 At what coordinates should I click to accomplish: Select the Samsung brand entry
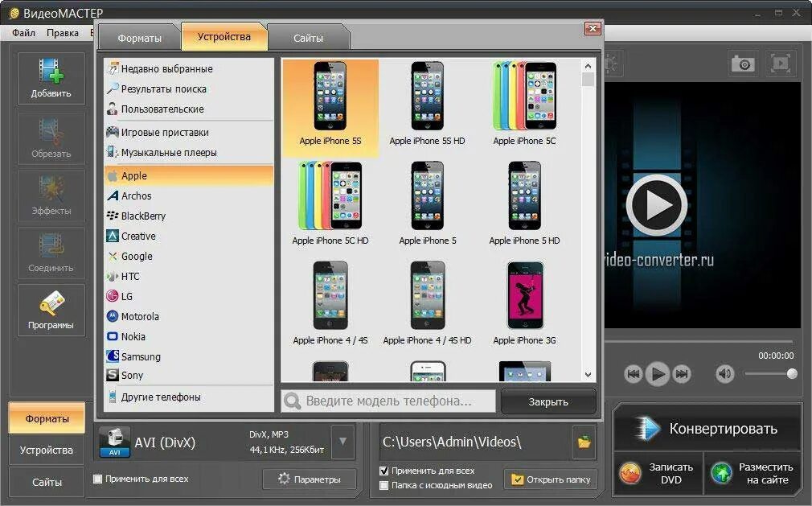click(x=188, y=356)
